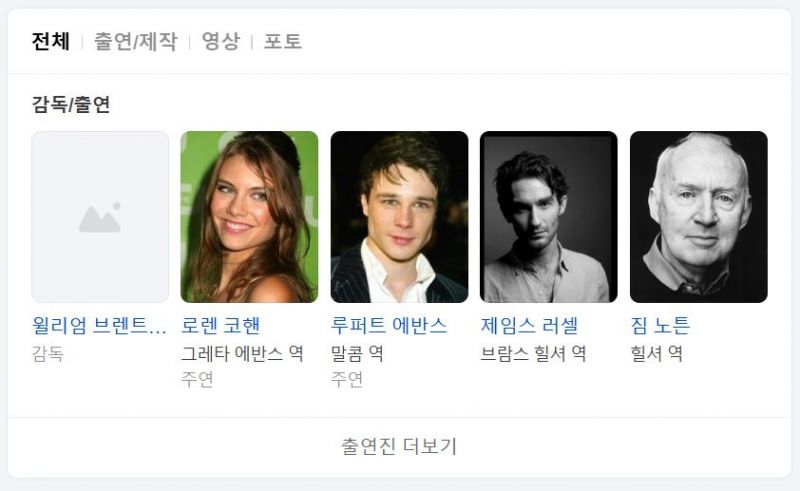Screen dimensions: 800x491
Task: Open 제임스 러셀's black-and-white photo
Action: [x=549, y=217]
